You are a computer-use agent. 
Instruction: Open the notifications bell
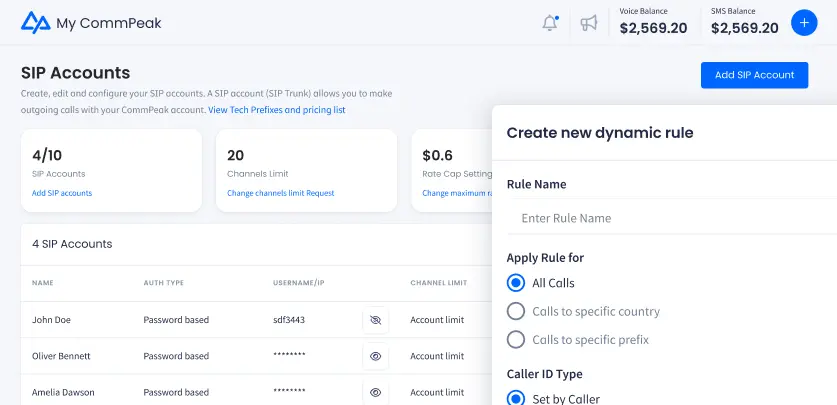pyautogui.click(x=550, y=23)
